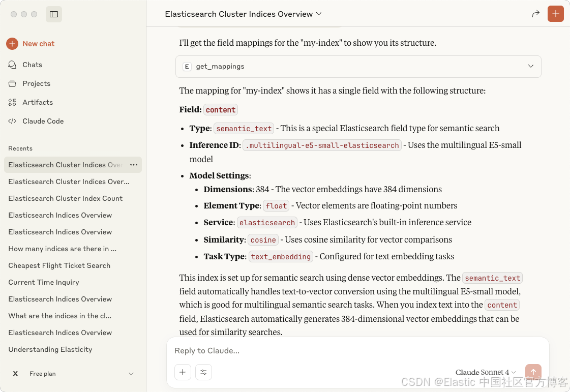Click the share arrow icon in the header
570x392 pixels.
[x=535, y=14]
